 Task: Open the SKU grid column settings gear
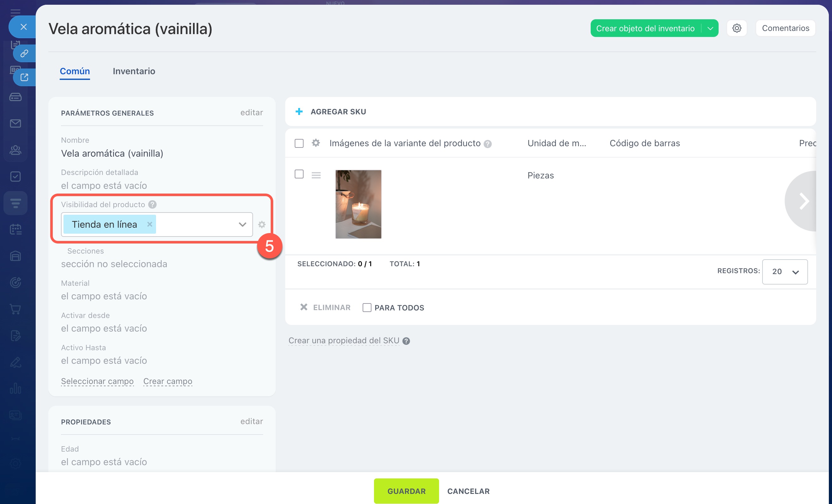316,143
